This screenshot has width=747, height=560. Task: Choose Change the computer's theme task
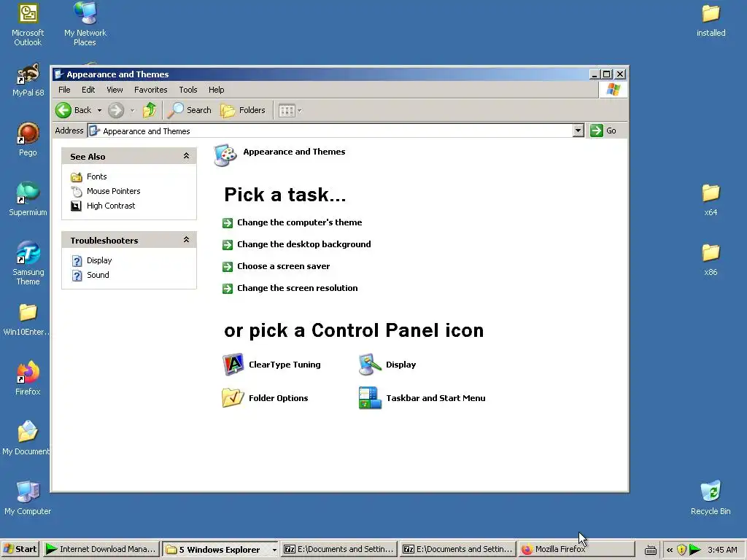click(x=300, y=222)
